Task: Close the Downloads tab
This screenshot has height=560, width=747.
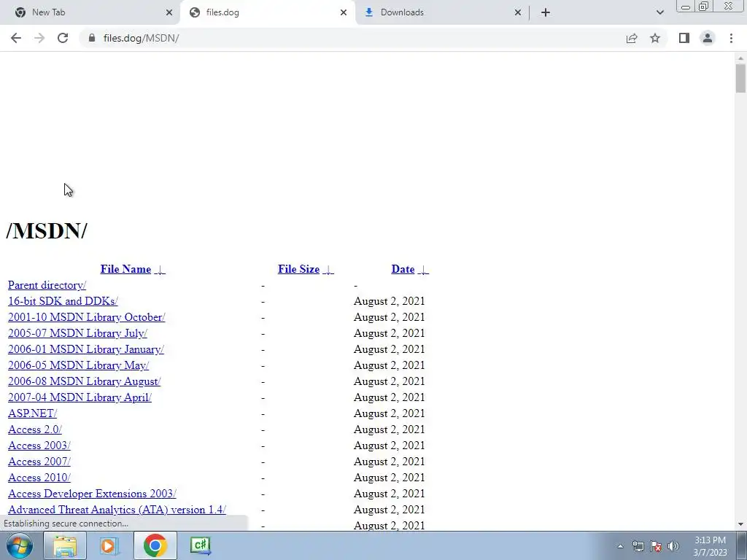Action: (x=518, y=12)
